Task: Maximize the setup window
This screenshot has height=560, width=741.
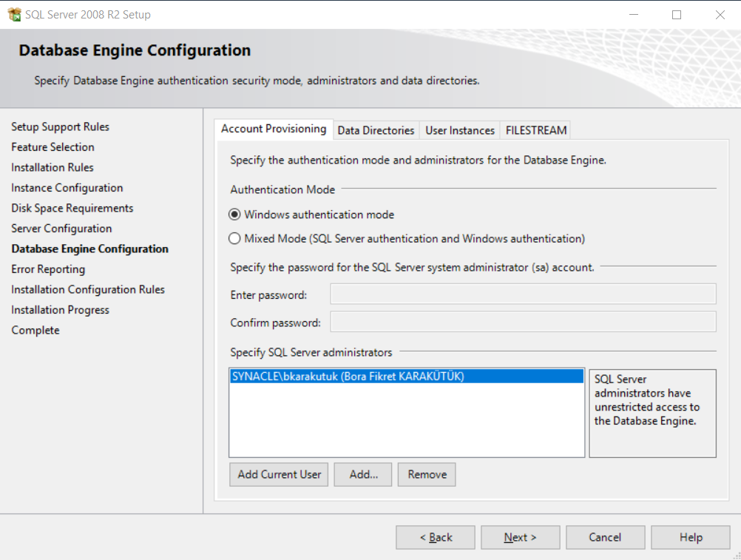Action: pos(677,15)
